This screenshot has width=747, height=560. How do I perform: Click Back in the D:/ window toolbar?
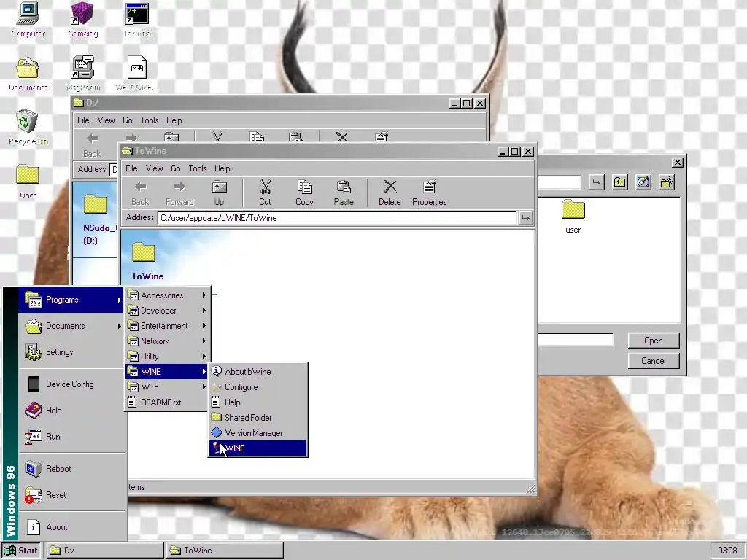pyautogui.click(x=92, y=145)
